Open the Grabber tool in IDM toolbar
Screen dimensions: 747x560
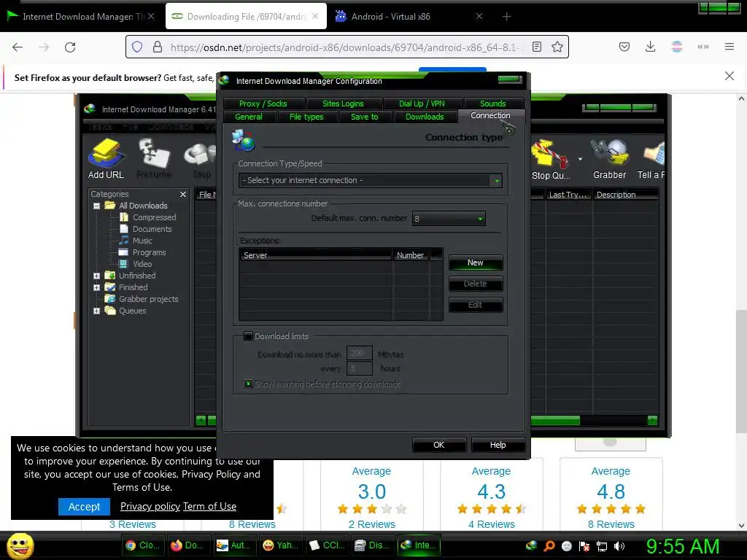coord(609,160)
